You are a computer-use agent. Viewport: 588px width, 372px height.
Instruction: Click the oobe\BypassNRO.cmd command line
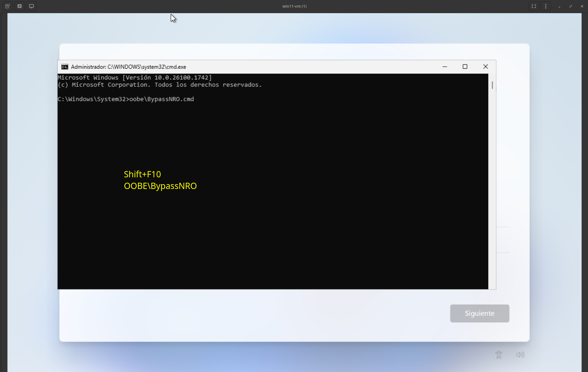pos(162,99)
